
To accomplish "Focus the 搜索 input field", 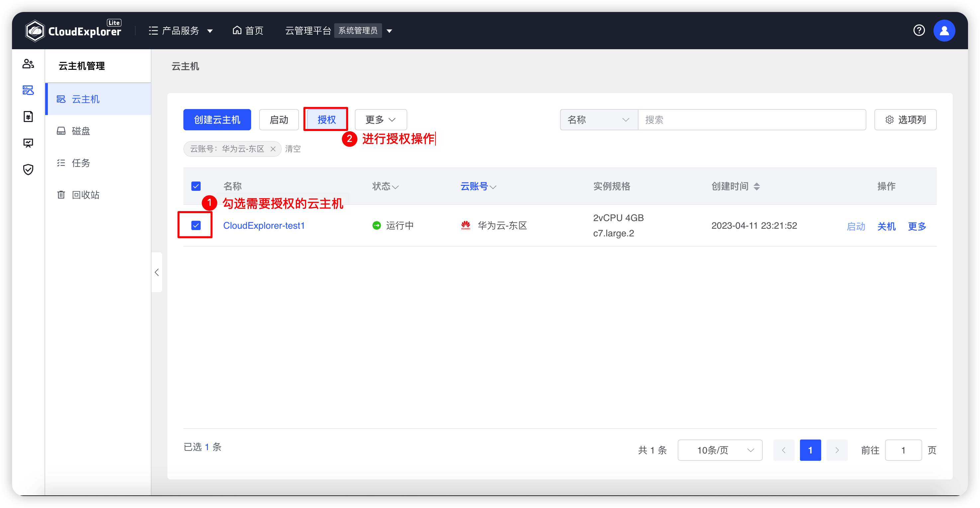I will click(x=752, y=120).
